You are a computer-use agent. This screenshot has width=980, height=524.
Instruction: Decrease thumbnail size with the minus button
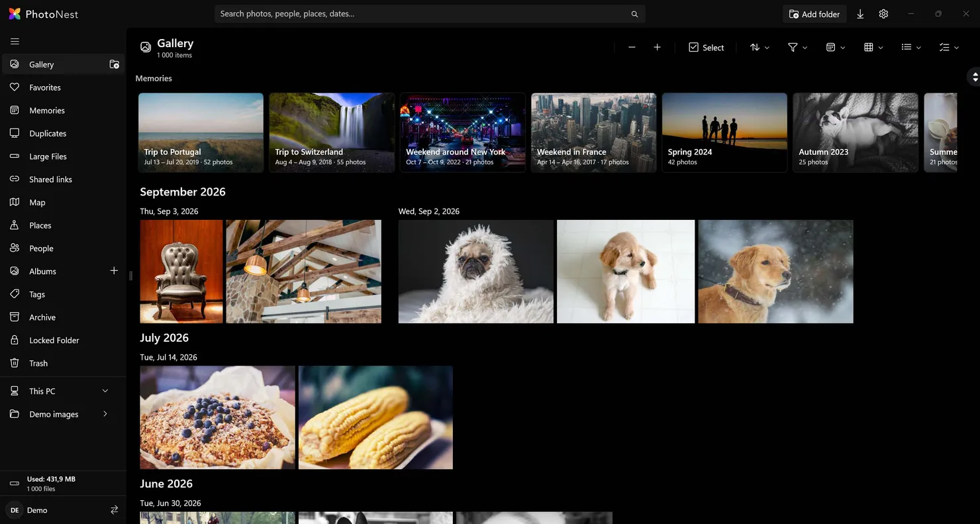[x=632, y=47]
